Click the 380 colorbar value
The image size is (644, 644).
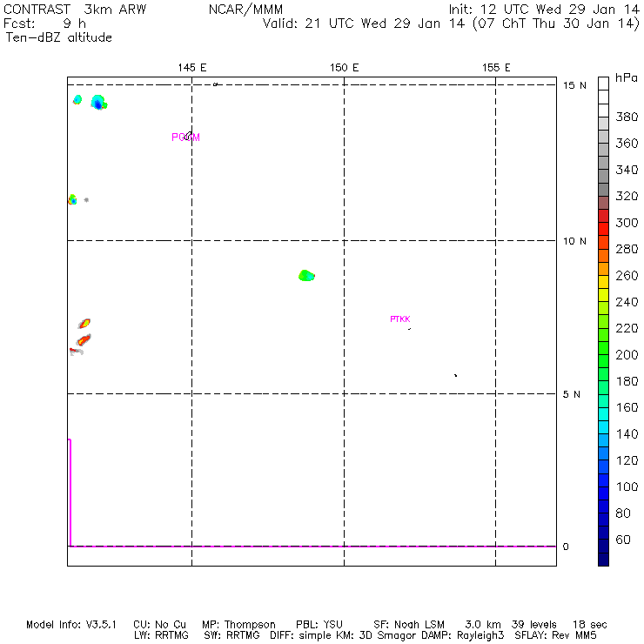tap(627, 117)
